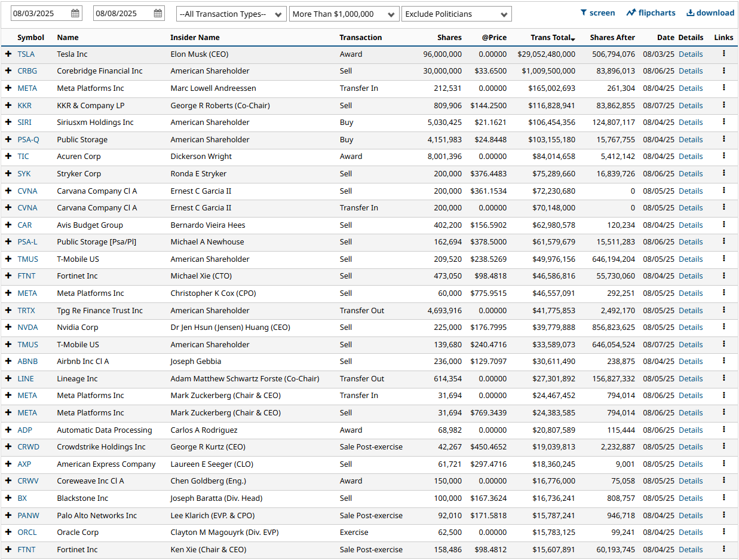Screen dimensions: 739x560
Task: Expand the SYK row with plus sign
Action: coord(8,173)
